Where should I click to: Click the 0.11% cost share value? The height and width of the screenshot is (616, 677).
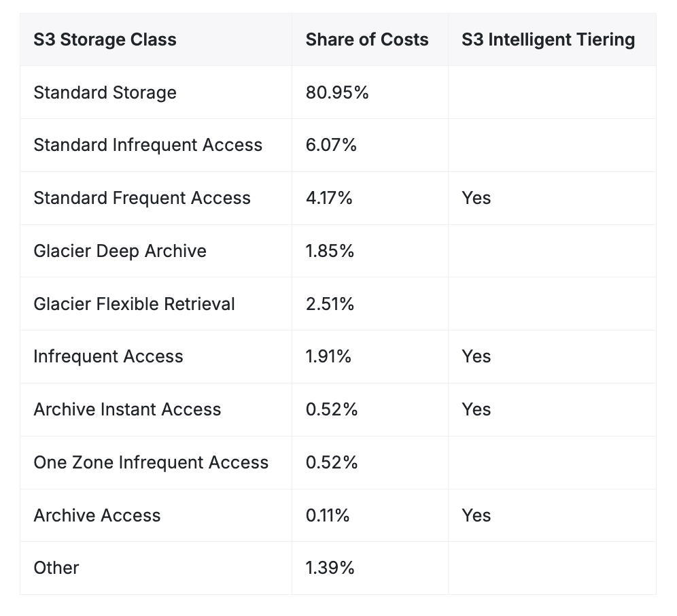(x=328, y=515)
